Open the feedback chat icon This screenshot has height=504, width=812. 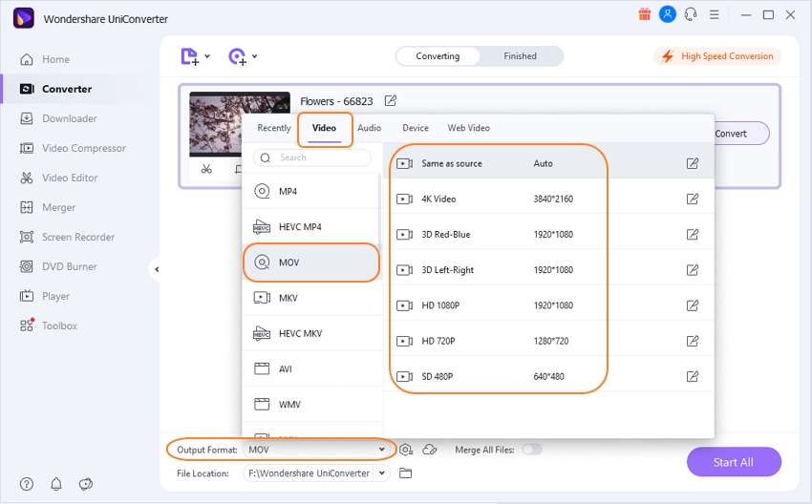pyautogui.click(x=86, y=484)
